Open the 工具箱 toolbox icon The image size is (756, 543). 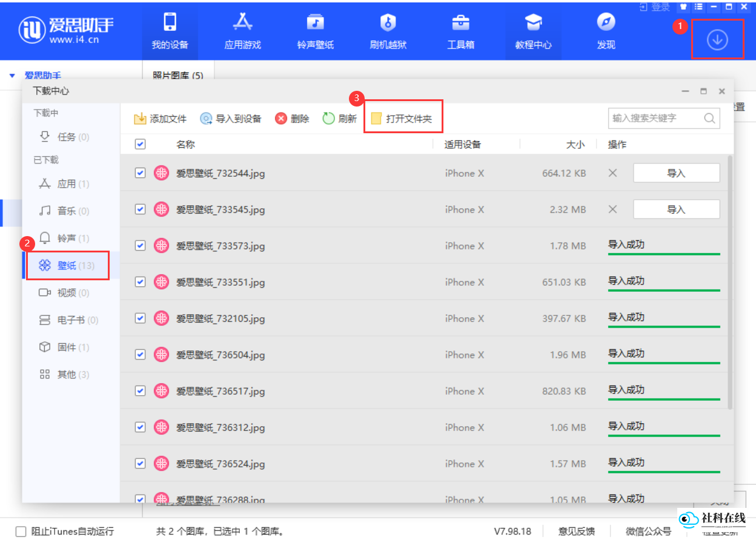(x=460, y=22)
